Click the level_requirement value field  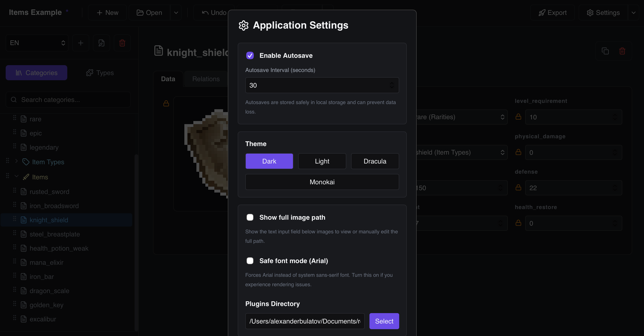tap(573, 117)
